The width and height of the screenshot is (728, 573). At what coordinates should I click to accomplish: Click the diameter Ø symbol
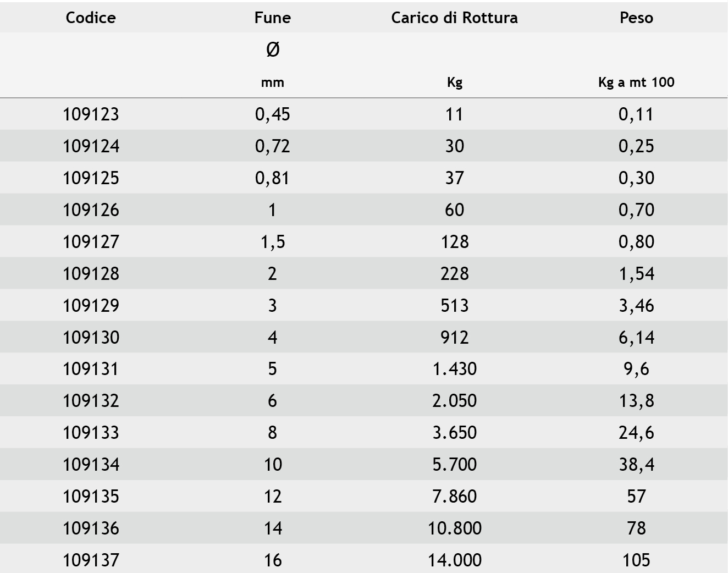click(x=273, y=49)
